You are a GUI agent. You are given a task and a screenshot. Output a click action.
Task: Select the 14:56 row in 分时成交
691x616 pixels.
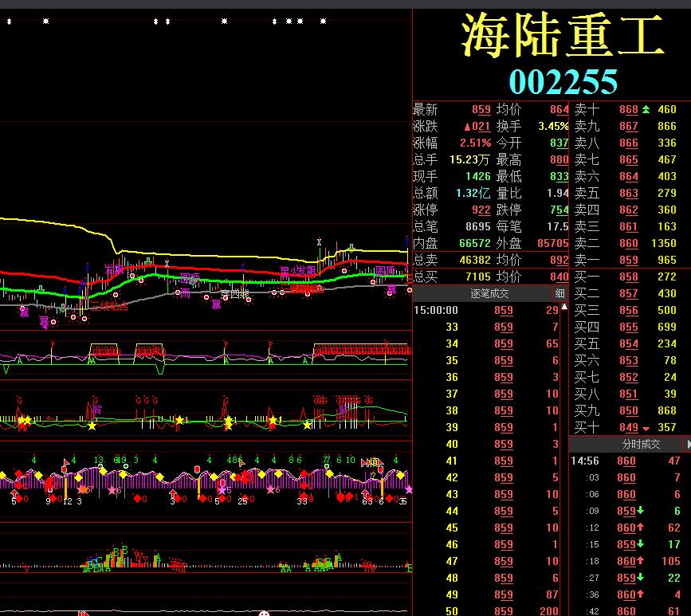point(630,461)
